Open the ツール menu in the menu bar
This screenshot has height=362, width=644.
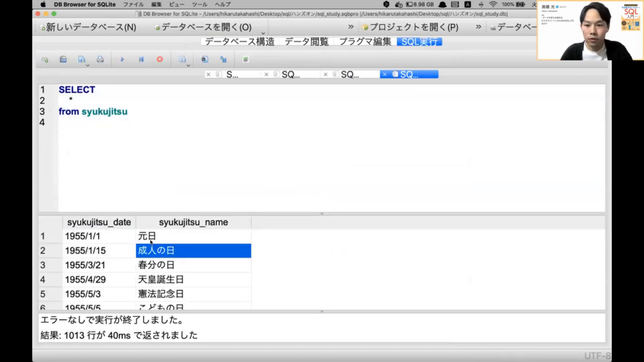pyautogui.click(x=199, y=4)
